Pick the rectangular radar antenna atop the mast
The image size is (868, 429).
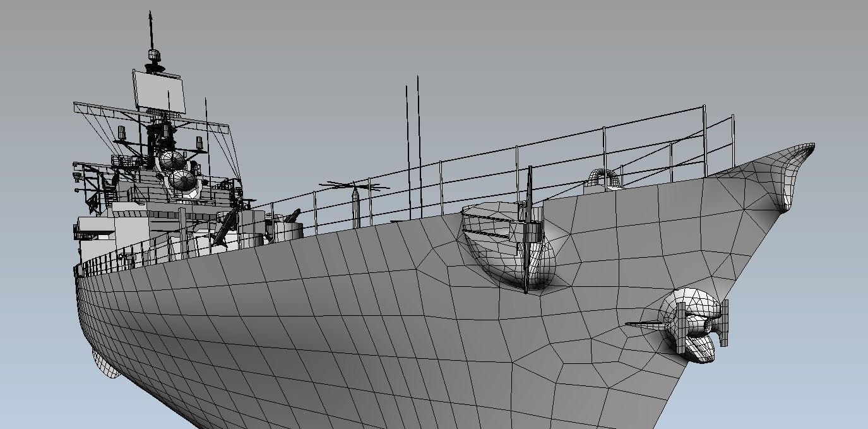pos(158,91)
